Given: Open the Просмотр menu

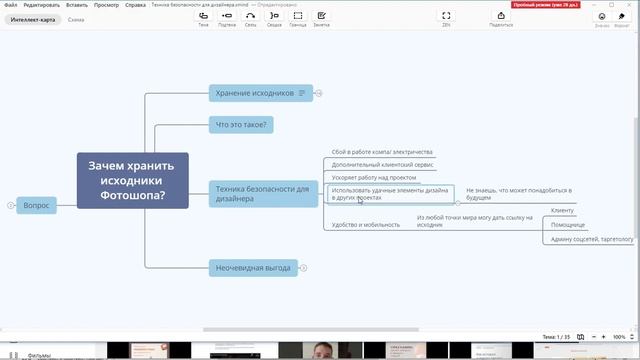Looking at the screenshot, I should pos(106,5).
